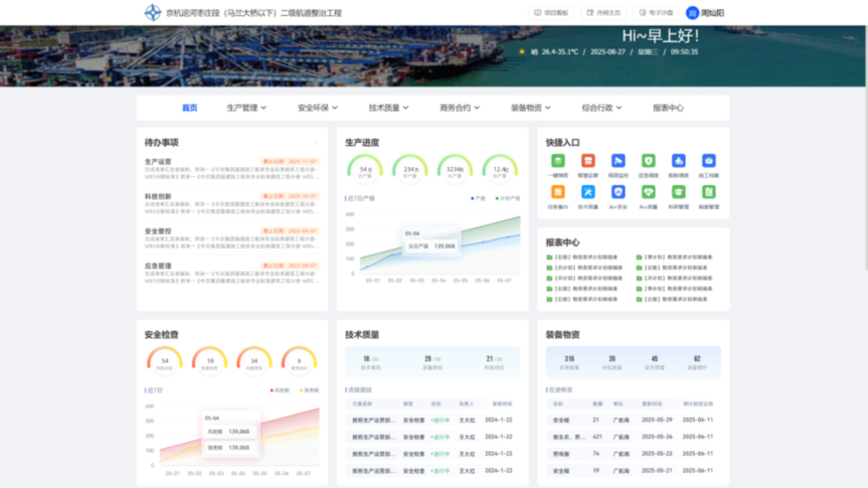Open the 施工档案 blue icon

coord(709,161)
